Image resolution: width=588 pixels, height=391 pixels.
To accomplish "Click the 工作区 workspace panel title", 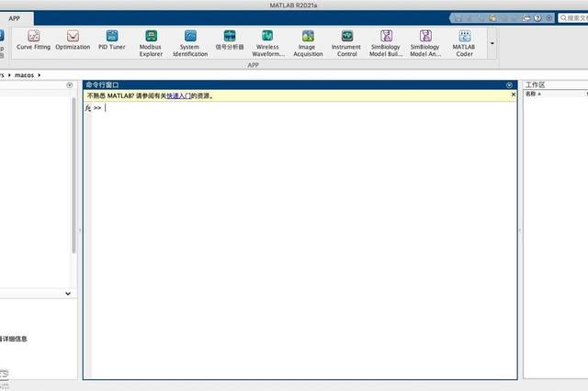I will pyautogui.click(x=535, y=84).
